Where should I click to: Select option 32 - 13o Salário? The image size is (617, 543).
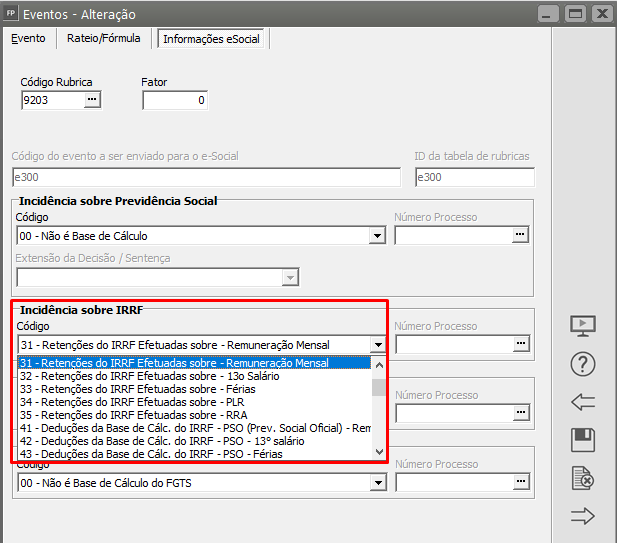150,376
